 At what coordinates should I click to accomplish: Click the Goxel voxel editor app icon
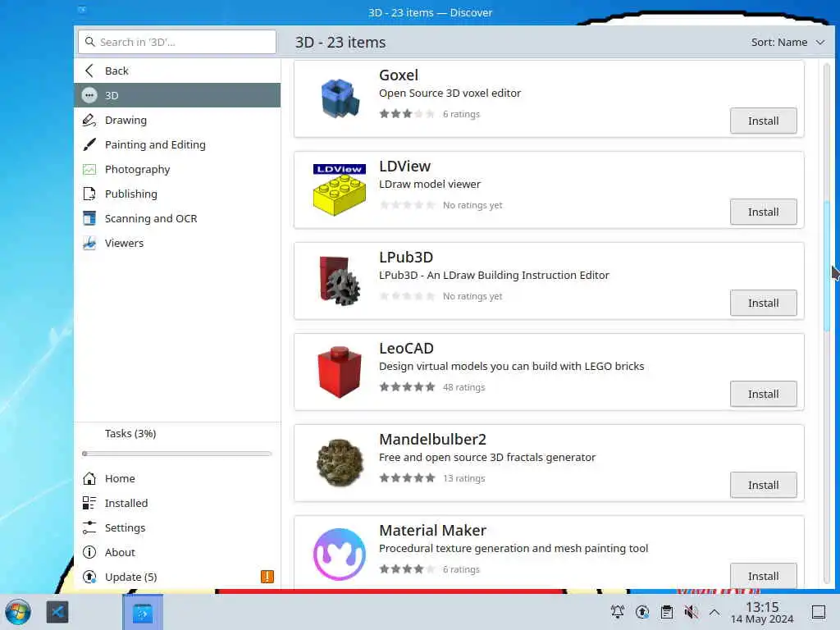click(339, 98)
